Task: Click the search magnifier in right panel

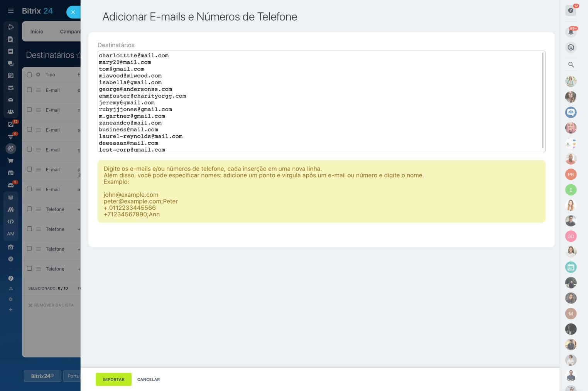Action: [571, 65]
